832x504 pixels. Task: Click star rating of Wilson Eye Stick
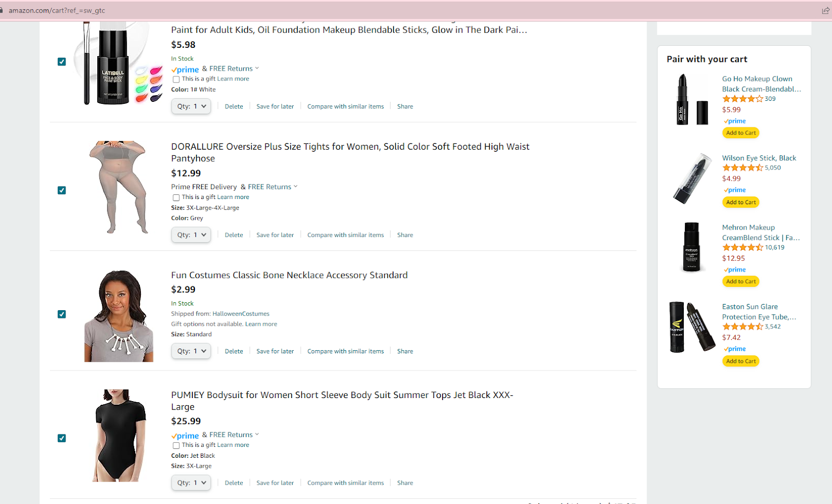(x=743, y=168)
